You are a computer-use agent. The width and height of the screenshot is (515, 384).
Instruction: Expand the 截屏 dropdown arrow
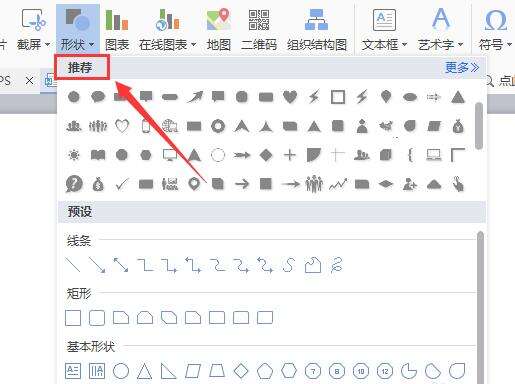click(x=47, y=44)
